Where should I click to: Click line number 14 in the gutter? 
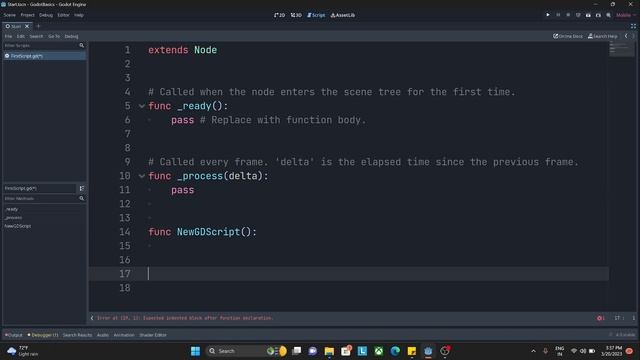pyautogui.click(x=125, y=232)
